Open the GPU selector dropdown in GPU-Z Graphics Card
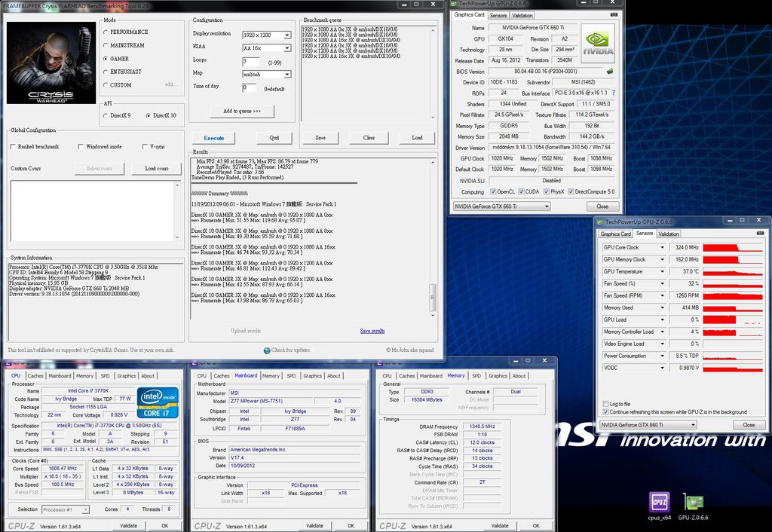 coord(501,206)
